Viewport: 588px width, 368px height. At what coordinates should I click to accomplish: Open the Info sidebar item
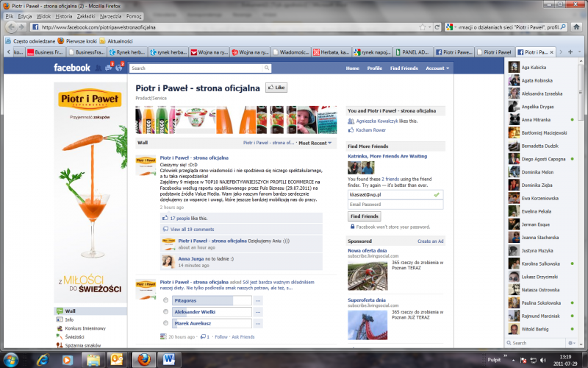tap(69, 319)
